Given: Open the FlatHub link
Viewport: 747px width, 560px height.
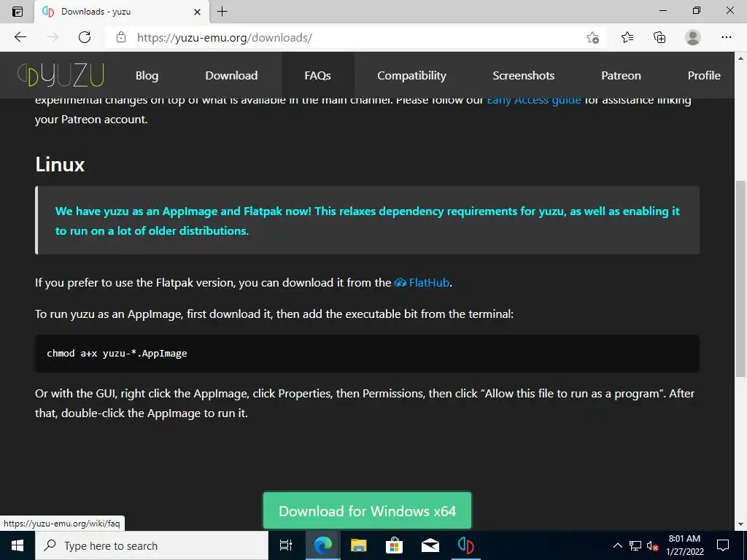Looking at the screenshot, I should click(429, 283).
